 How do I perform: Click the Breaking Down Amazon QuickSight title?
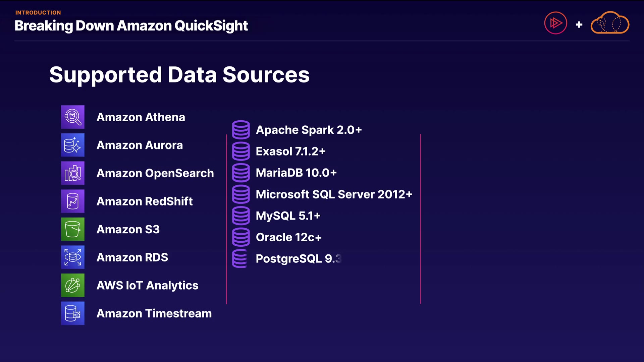(131, 26)
